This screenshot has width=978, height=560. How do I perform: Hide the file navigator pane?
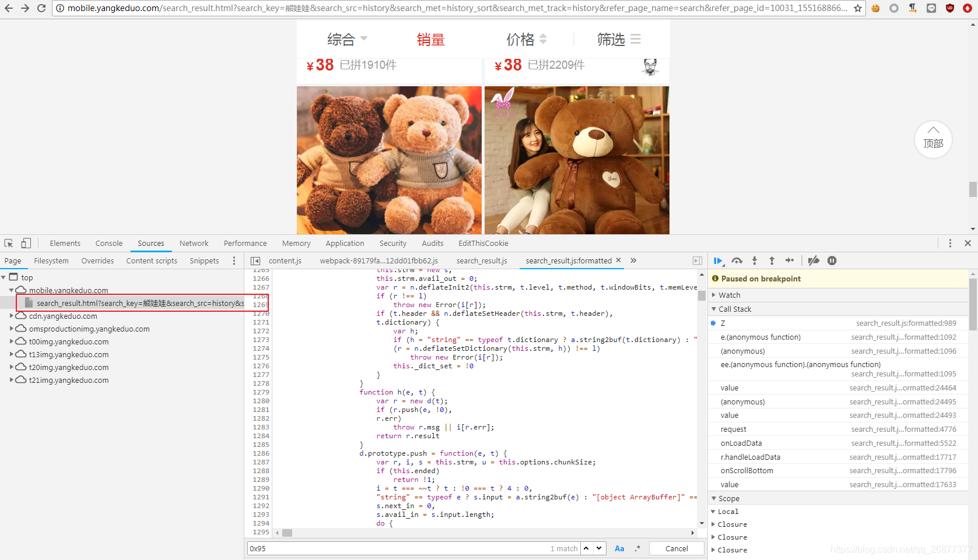[x=255, y=260]
